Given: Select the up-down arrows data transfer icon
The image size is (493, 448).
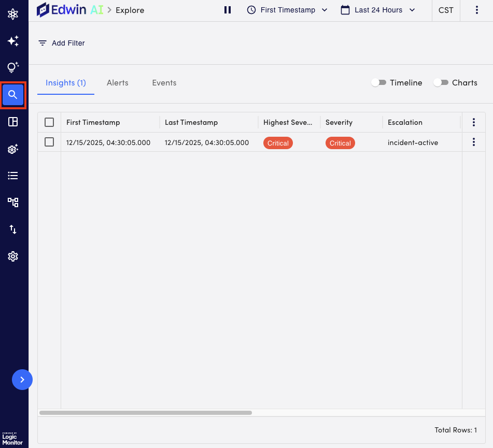Looking at the screenshot, I should point(13,229).
